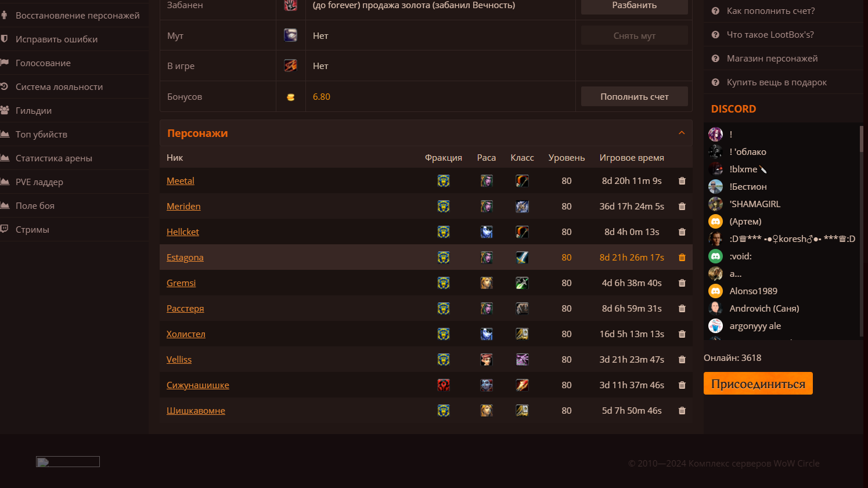This screenshot has height=488, width=868.
Task: Click the question icon beside Магазин персонажей
Action: 715,59
